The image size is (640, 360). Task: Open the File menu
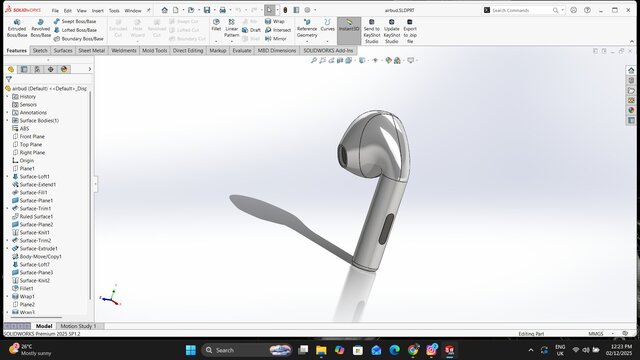[x=55, y=11]
